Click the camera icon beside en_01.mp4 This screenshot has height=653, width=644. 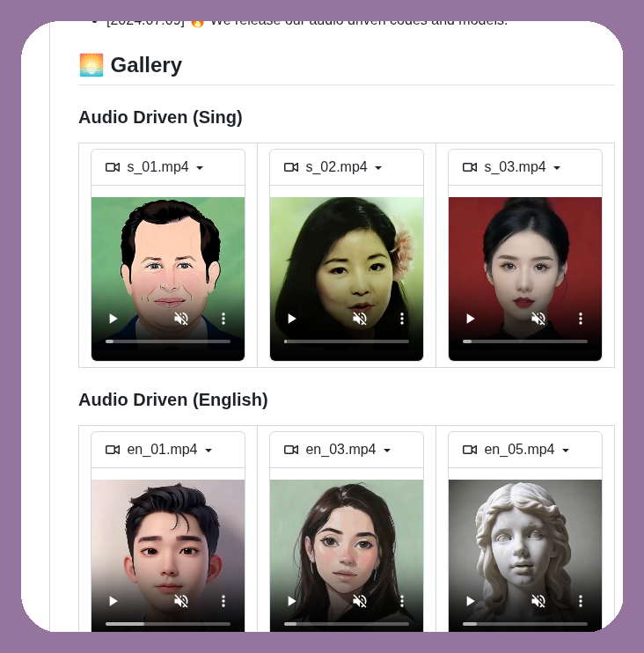coord(113,450)
